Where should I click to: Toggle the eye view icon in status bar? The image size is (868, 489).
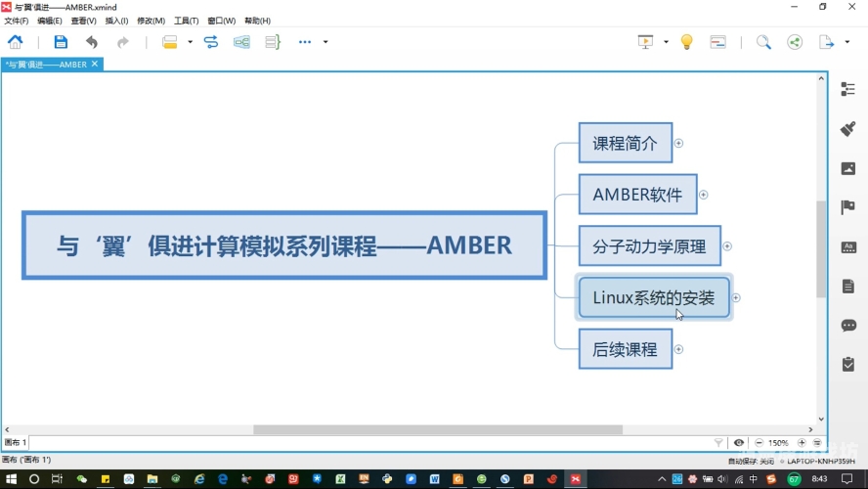(x=738, y=442)
